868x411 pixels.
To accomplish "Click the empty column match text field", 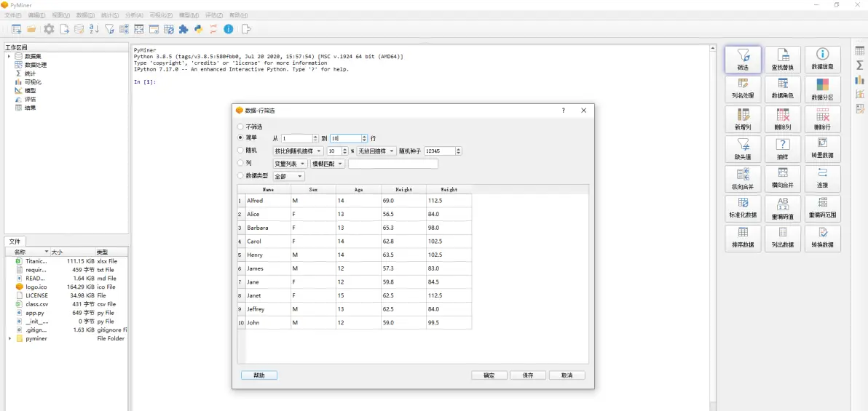I will click(x=393, y=164).
